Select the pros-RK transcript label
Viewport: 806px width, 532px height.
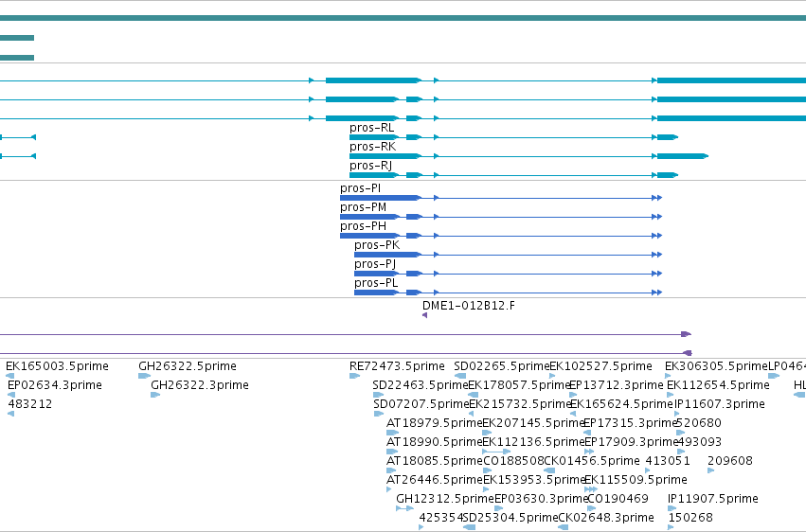(x=372, y=147)
